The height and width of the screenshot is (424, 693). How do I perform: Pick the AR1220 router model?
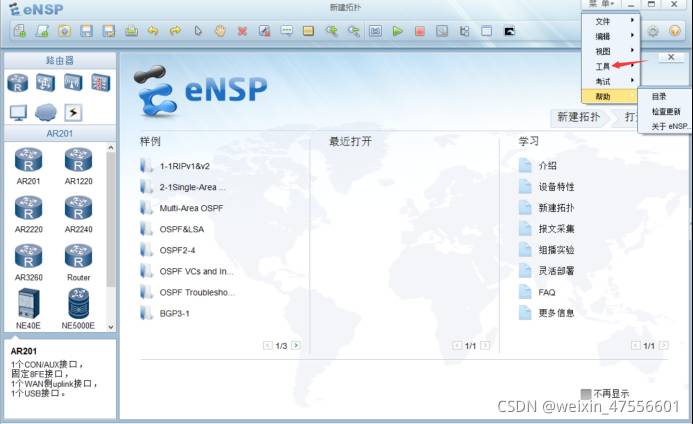(78, 166)
